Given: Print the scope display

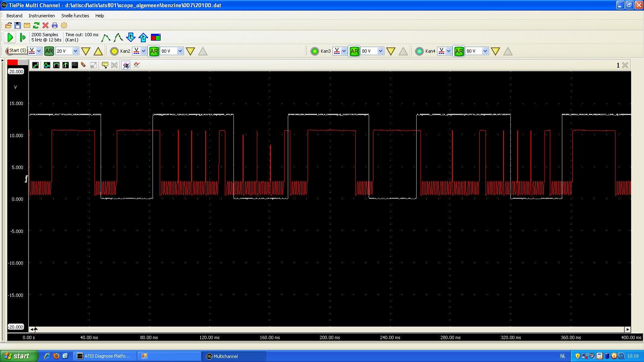Looking at the screenshot, I should [55, 25].
